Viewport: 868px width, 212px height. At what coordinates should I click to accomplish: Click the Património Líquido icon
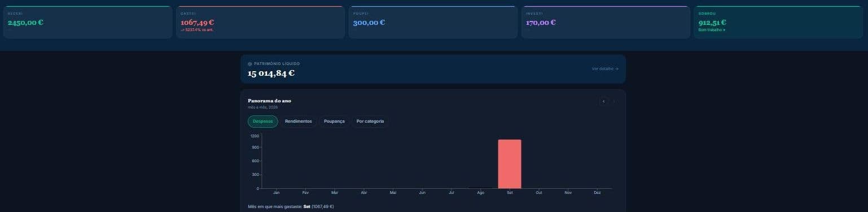pyautogui.click(x=250, y=64)
